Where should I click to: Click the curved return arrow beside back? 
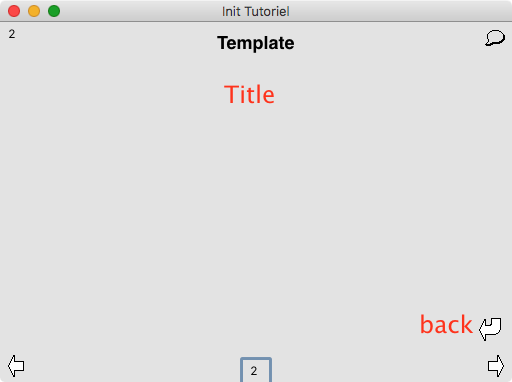pos(490,329)
